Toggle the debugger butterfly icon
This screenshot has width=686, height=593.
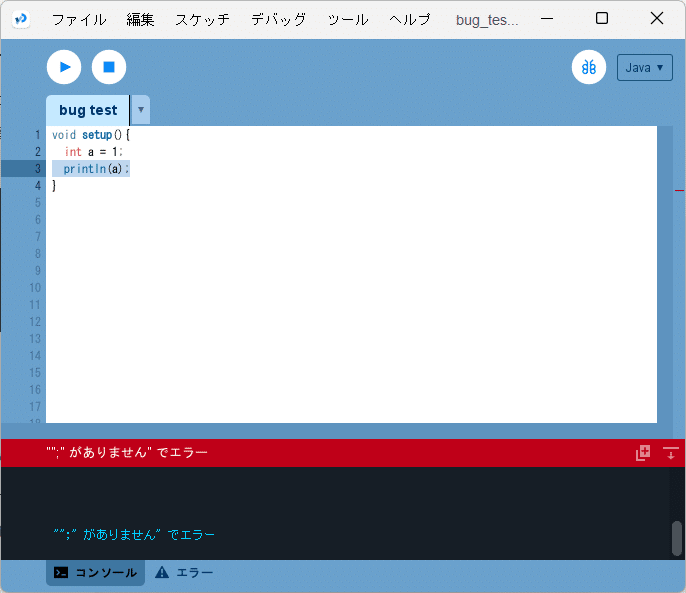tap(589, 67)
